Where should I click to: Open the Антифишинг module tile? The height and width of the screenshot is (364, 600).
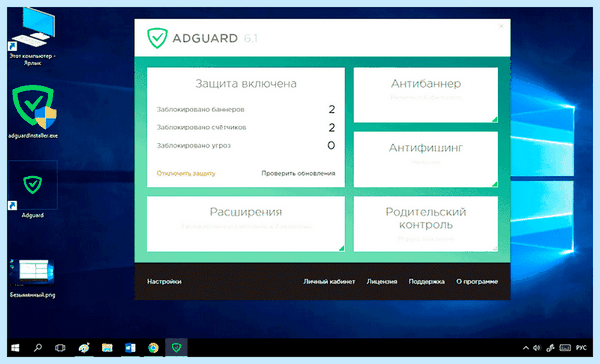[426, 159]
